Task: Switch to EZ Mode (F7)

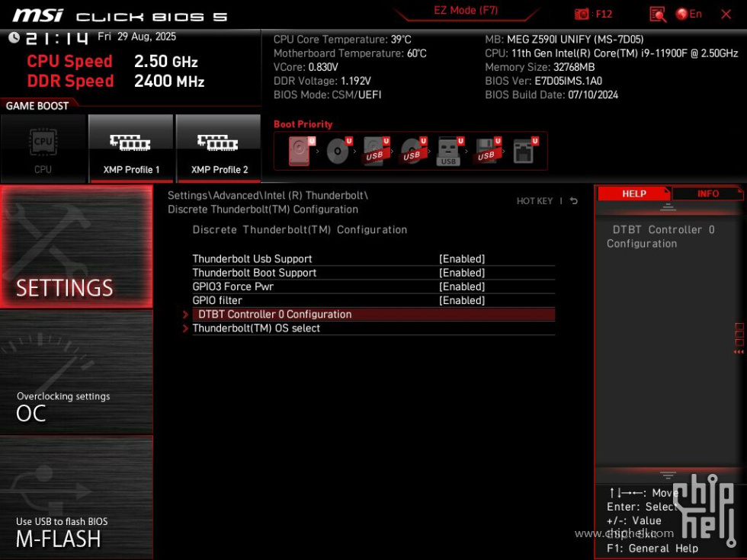Action: [466, 11]
